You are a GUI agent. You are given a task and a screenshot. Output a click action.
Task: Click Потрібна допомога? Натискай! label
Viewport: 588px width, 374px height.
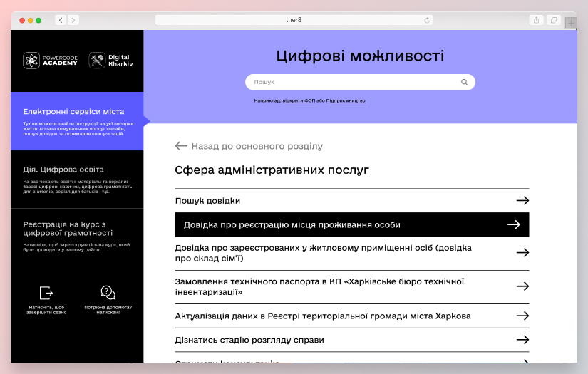pyautogui.click(x=108, y=310)
